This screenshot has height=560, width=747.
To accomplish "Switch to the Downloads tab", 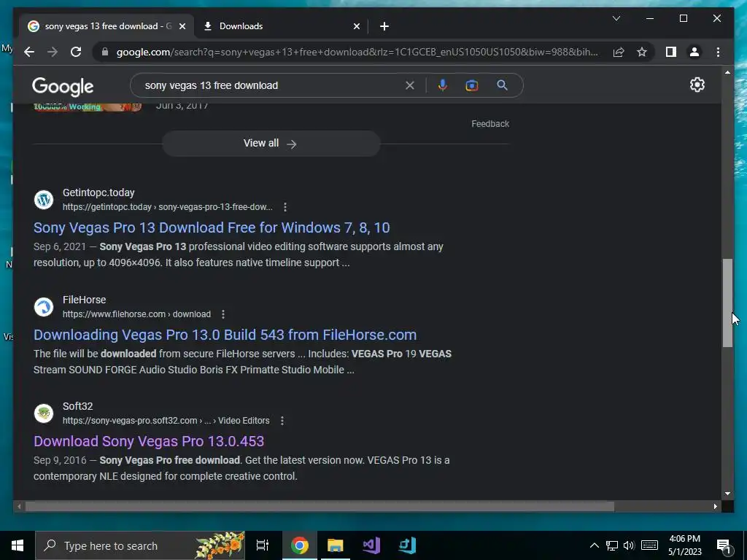I will (281, 26).
